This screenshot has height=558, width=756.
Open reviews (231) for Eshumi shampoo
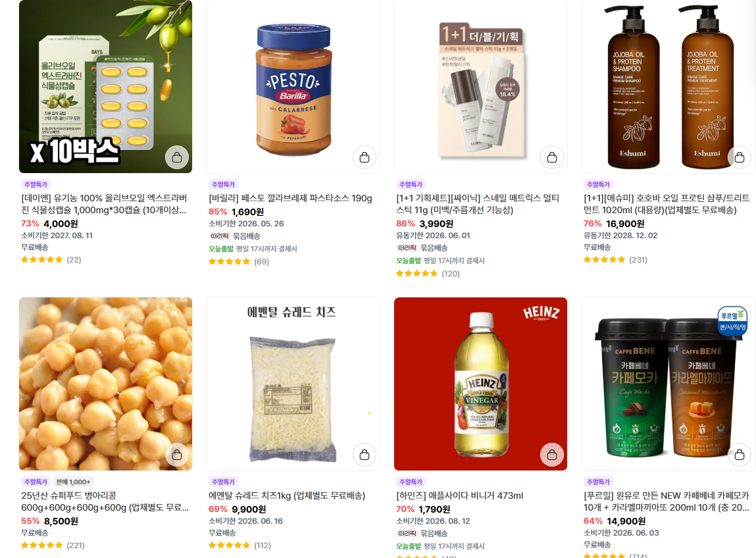click(615, 259)
